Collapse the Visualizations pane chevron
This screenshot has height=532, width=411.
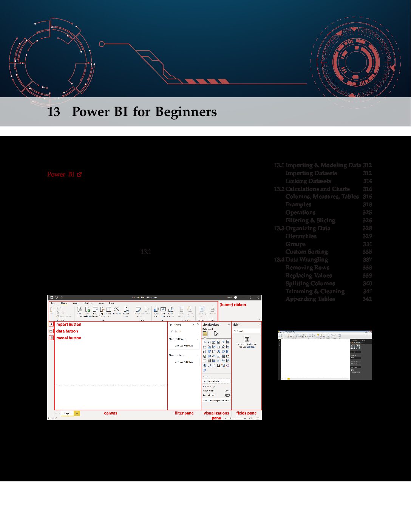229,325
